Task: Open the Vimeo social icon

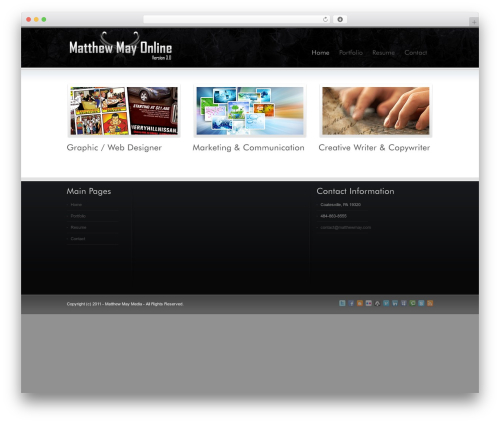Action: coord(386,303)
